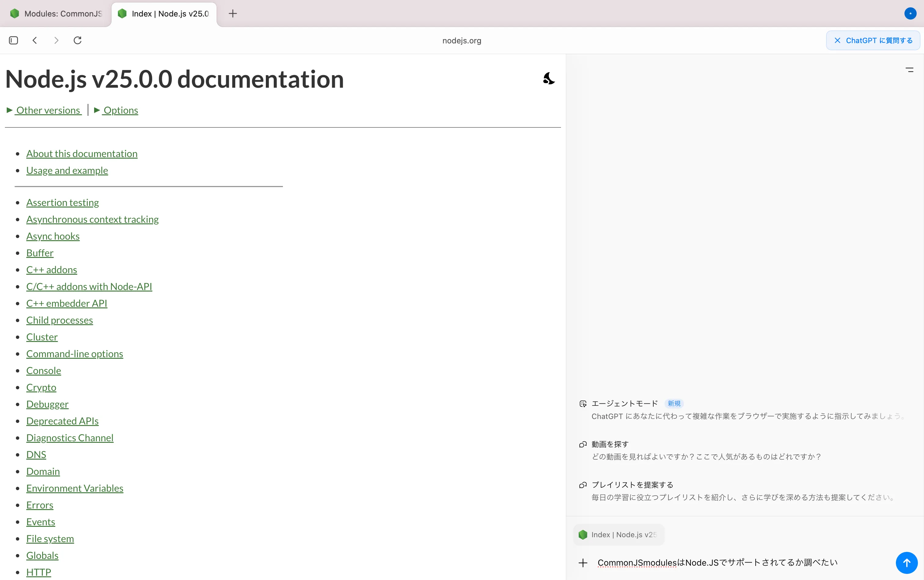Open the Asynchronous context tracking link

[92, 219]
